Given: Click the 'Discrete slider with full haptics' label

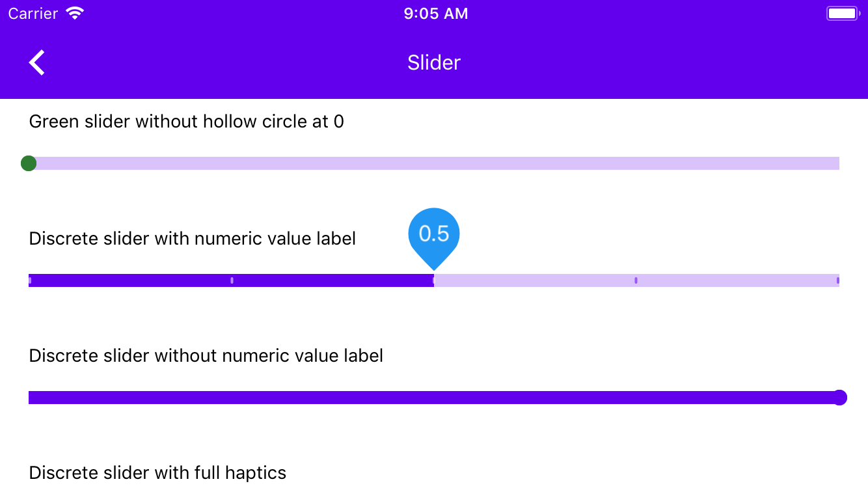Looking at the screenshot, I should pos(157,472).
